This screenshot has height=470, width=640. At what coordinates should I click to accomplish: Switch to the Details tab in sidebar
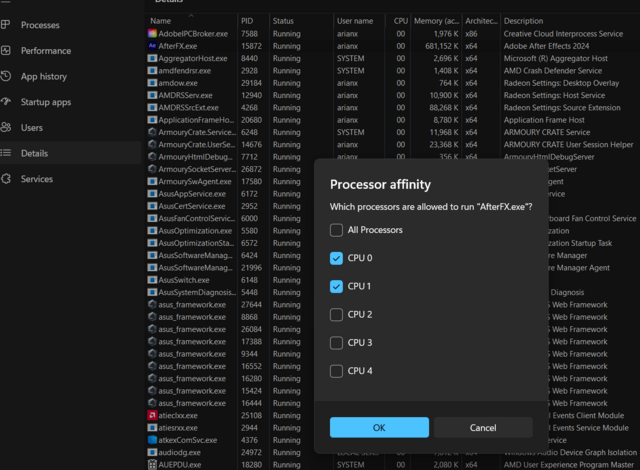click(34, 153)
